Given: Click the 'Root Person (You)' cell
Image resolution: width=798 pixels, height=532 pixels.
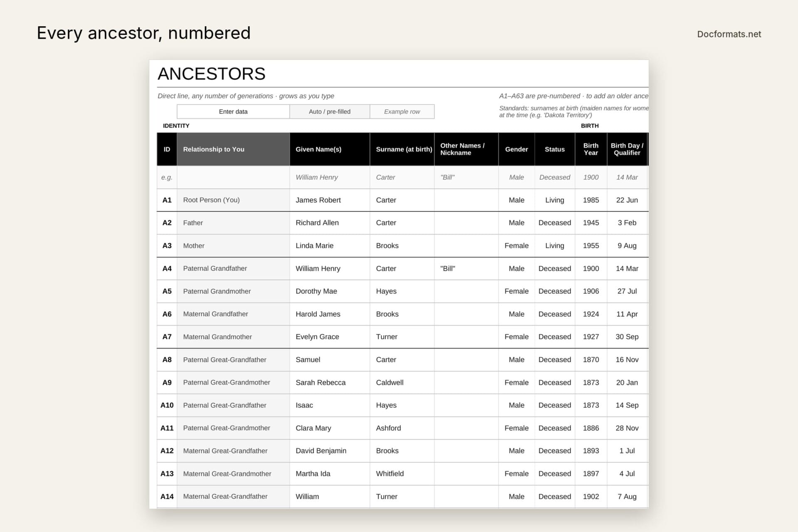Looking at the screenshot, I should 233,200.
